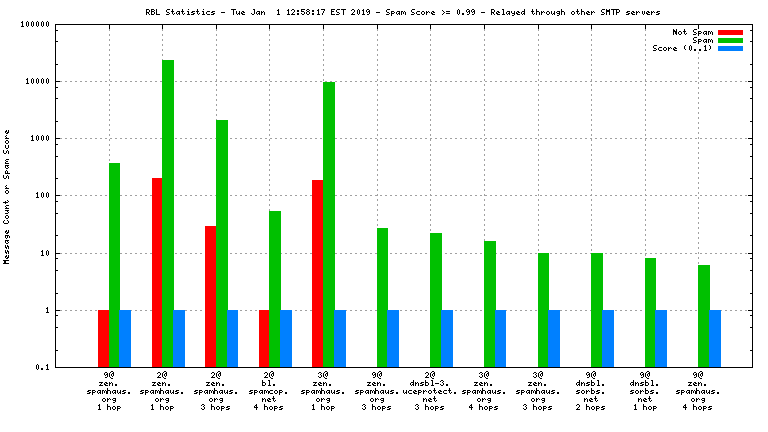Click the green bar for 9@ dnsbl.sorbs.net 2 hops
The height and width of the screenshot is (432, 768).
point(597,309)
